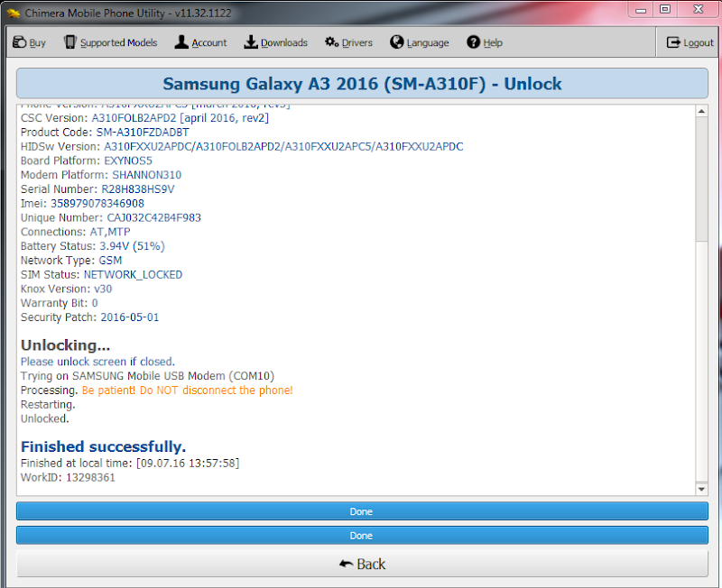The height and width of the screenshot is (588, 722).
Task: Click the upper Done progress bar
Action: [362, 511]
